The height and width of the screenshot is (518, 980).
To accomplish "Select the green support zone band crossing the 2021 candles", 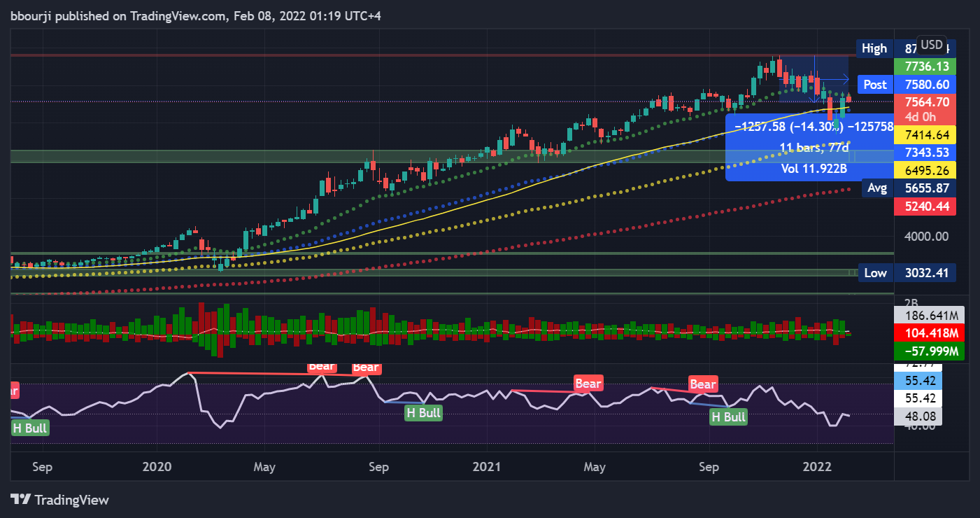I will [451, 155].
